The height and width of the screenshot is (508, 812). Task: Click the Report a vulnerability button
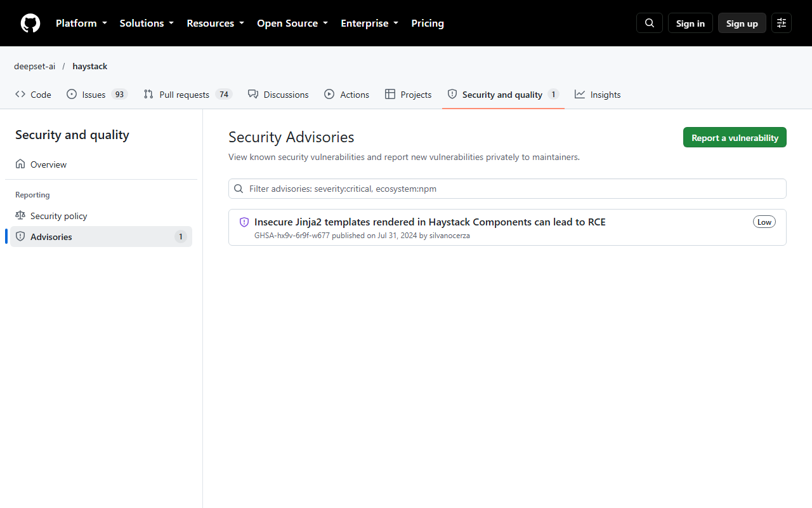click(x=735, y=138)
